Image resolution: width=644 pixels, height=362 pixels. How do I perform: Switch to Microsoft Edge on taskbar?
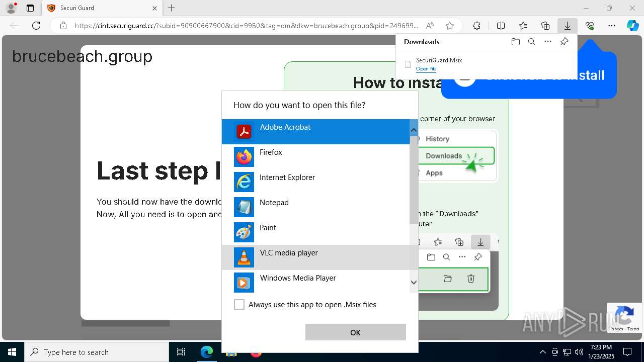tap(207, 352)
